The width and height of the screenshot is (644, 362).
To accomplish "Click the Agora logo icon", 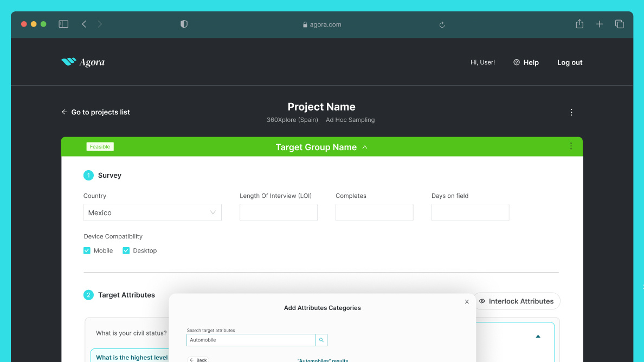I will click(68, 62).
